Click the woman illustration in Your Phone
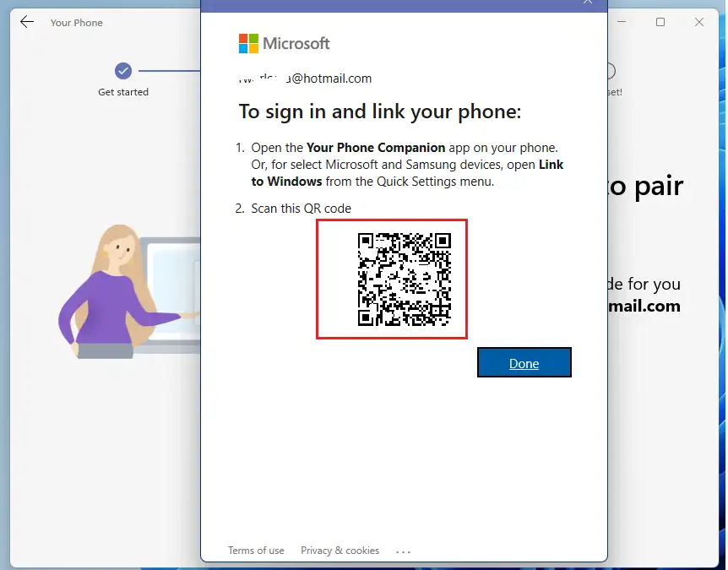 [x=120, y=291]
